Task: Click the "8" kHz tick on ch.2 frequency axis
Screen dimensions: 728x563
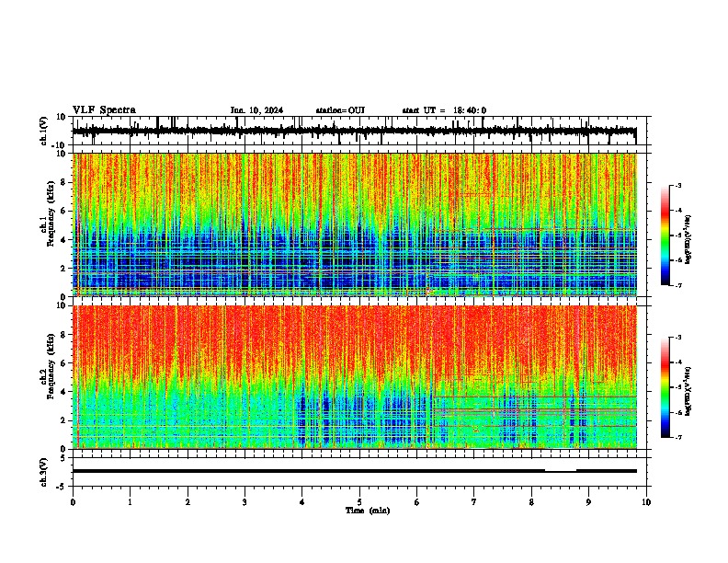Action: coord(64,335)
